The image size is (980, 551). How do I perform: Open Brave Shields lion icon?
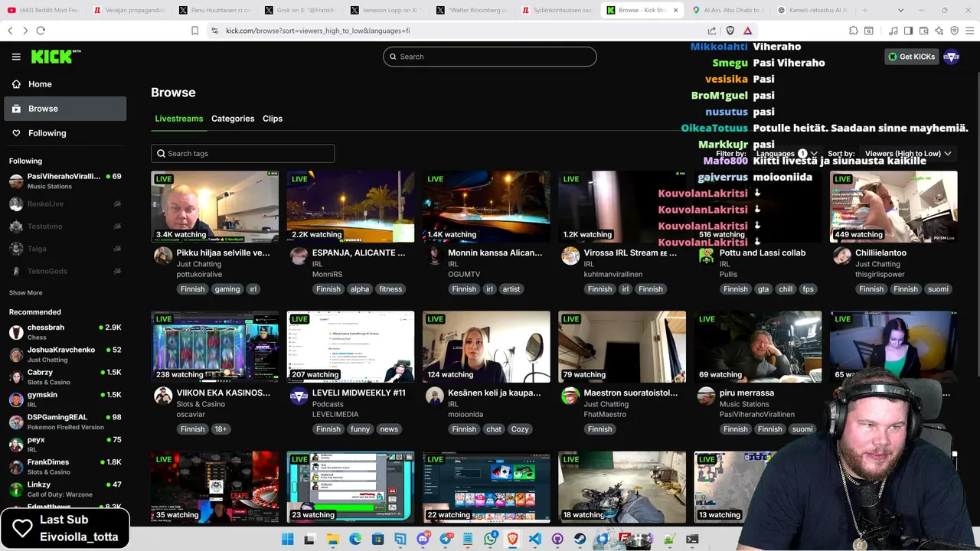pos(730,31)
